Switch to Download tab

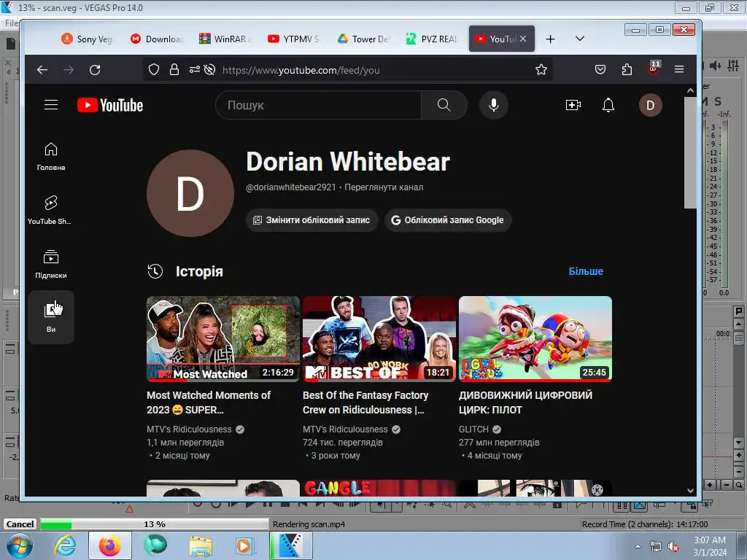coord(158,39)
